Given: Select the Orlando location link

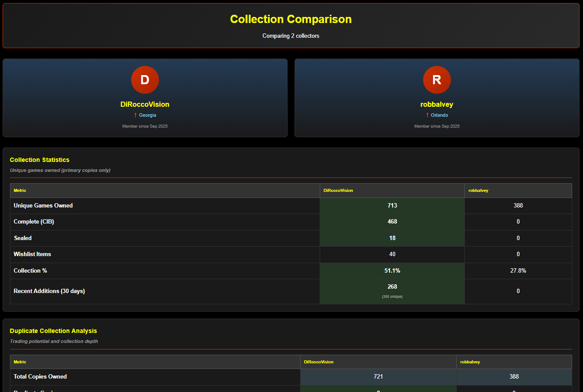Looking at the screenshot, I should [x=439, y=115].
